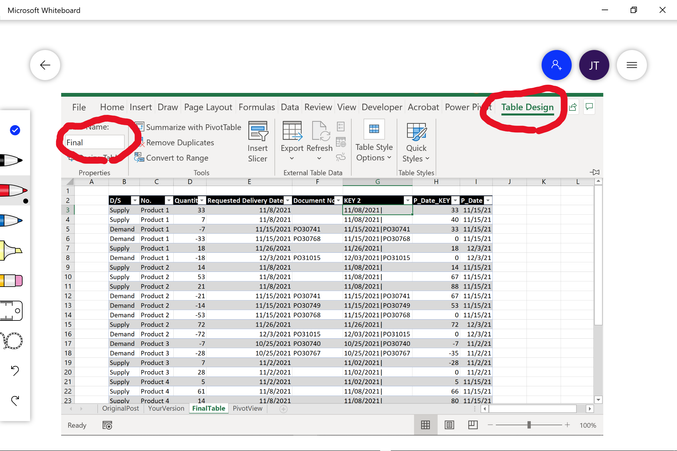Open the P_Date_KEY column filter dropdown
This screenshot has width=677, height=451.
point(455,200)
